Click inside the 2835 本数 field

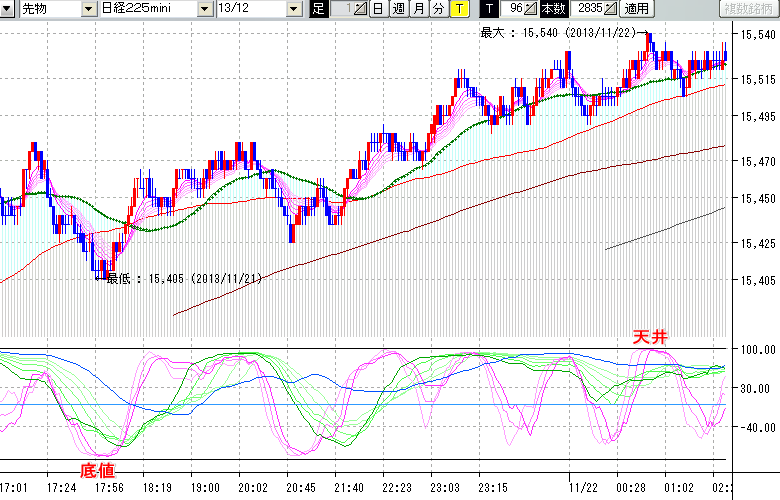pyautogui.click(x=588, y=9)
